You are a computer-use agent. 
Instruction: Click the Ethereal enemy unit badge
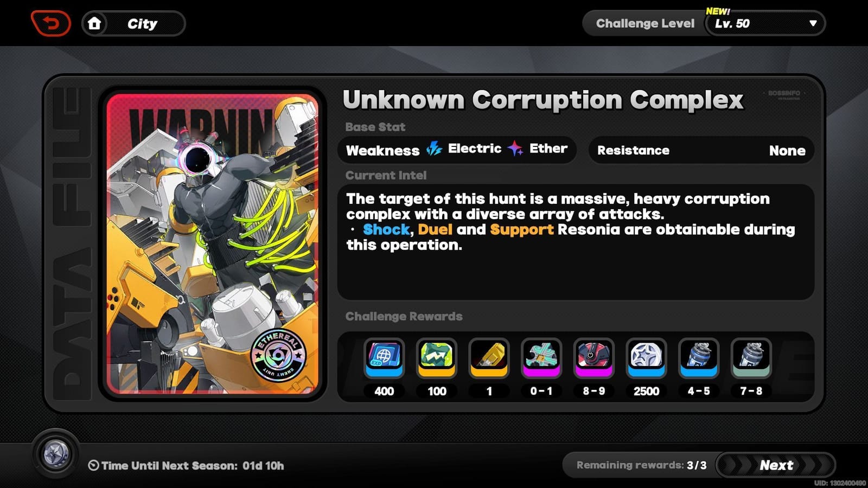click(279, 355)
